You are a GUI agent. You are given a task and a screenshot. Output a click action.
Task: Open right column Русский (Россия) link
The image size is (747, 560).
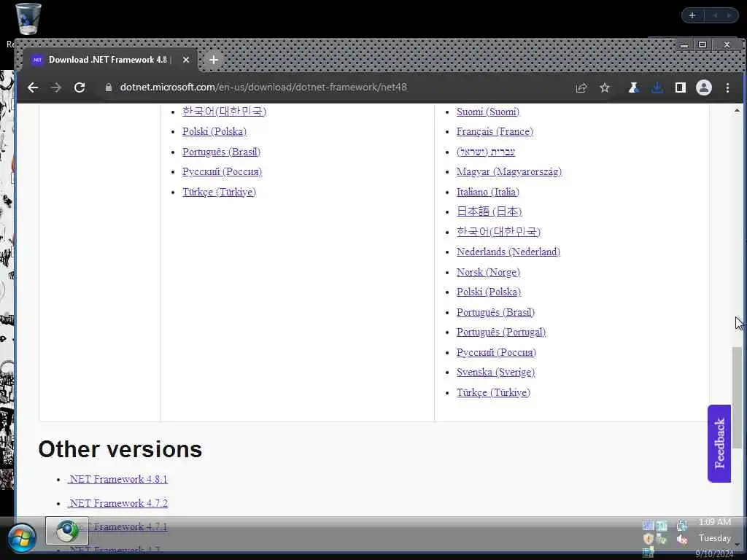(496, 352)
